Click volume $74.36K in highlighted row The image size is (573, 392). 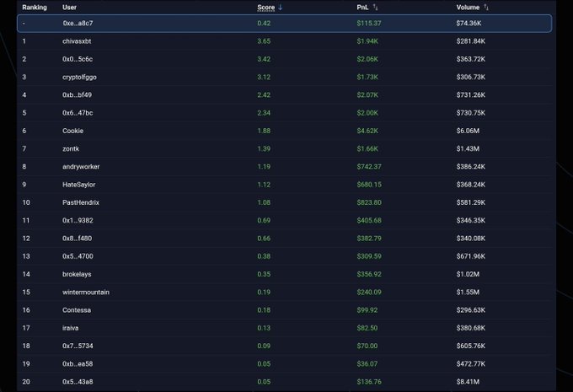coord(469,24)
